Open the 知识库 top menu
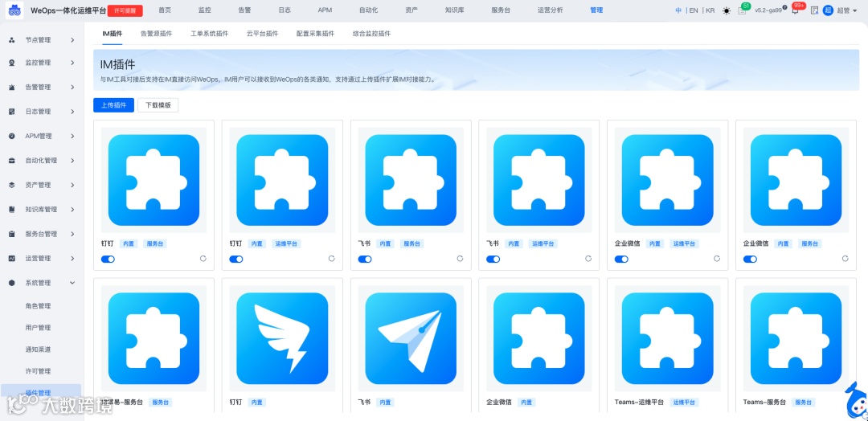Image resolution: width=868 pixels, height=421 pixels. pos(453,10)
